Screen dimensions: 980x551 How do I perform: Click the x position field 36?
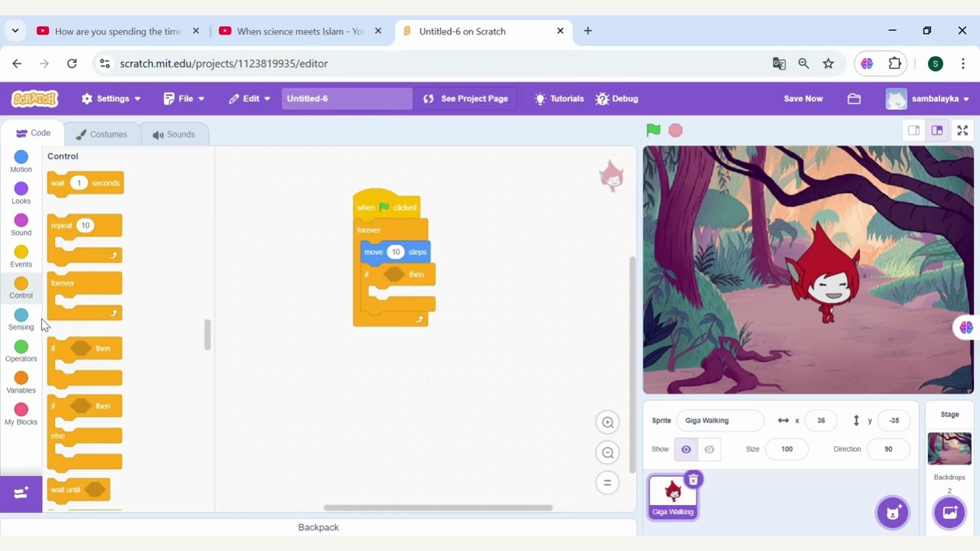click(821, 420)
